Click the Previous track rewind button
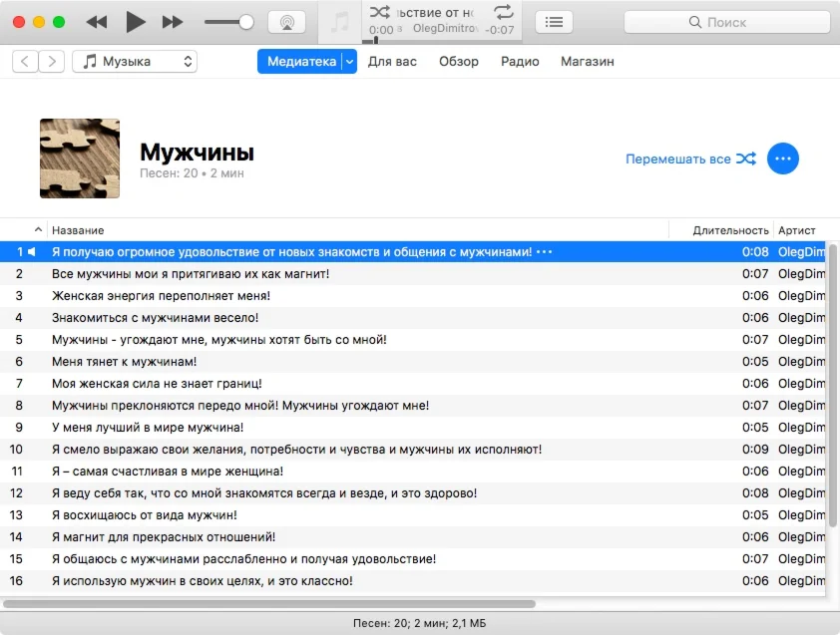Viewport: 840px width, 635px height. (x=97, y=22)
